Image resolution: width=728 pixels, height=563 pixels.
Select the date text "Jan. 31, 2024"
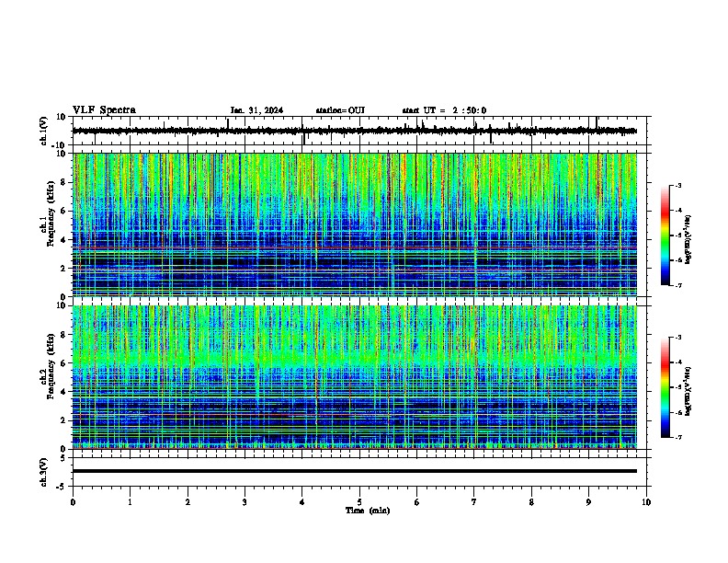(256, 110)
